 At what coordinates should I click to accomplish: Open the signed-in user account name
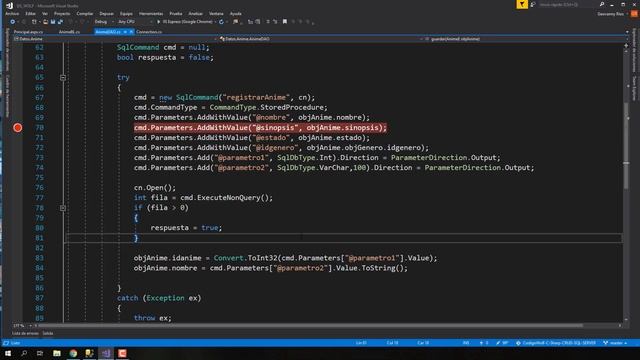611,14
